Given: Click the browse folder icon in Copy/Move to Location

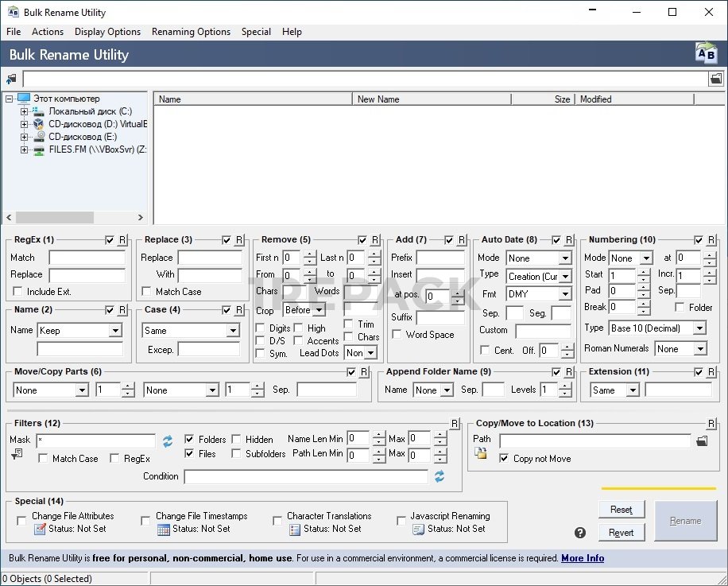Looking at the screenshot, I should point(702,440).
